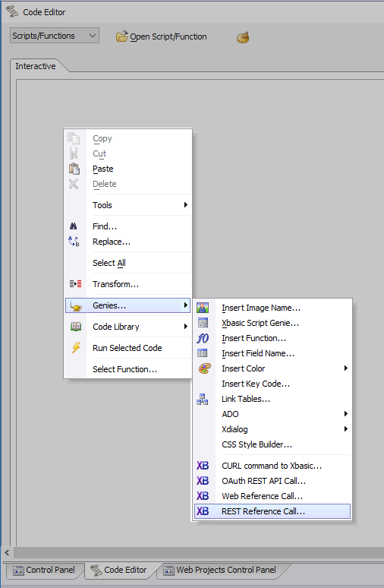Image resolution: width=384 pixels, height=588 pixels.
Task: Click the Link Tables network icon
Action: tap(203, 399)
